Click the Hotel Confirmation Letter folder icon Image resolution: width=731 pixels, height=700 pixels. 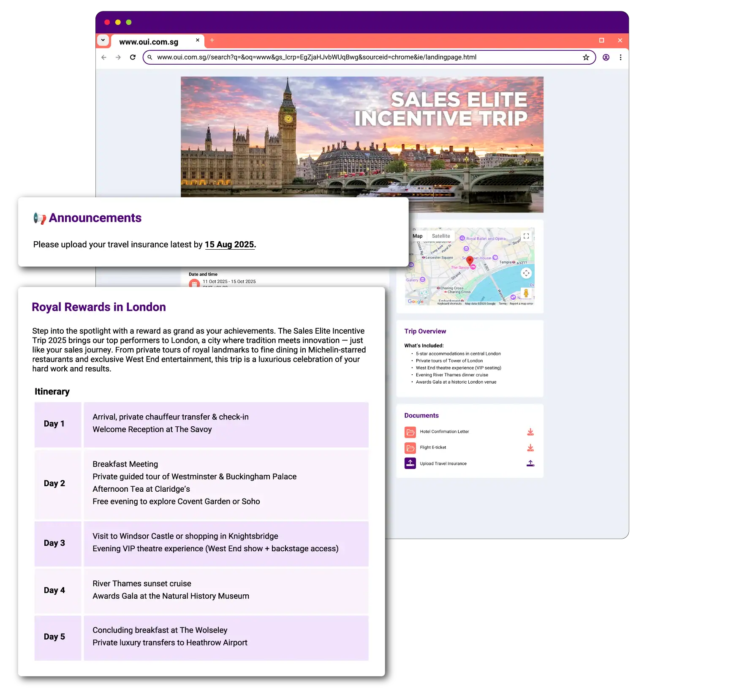[x=410, y=432]
